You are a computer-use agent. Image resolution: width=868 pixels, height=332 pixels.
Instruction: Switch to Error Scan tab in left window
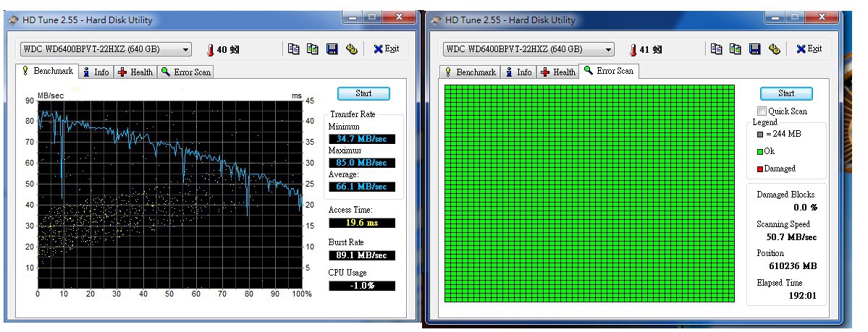click(x=185, y=72)
